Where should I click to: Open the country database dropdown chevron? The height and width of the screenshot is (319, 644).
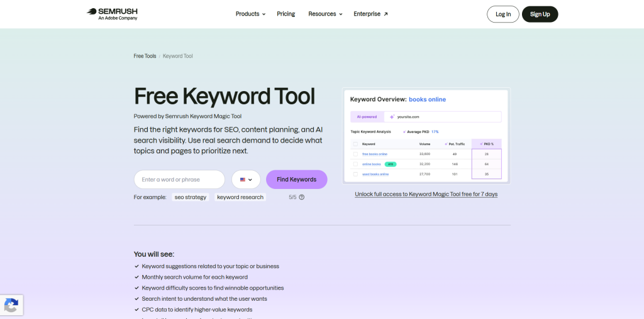point(250,180)
